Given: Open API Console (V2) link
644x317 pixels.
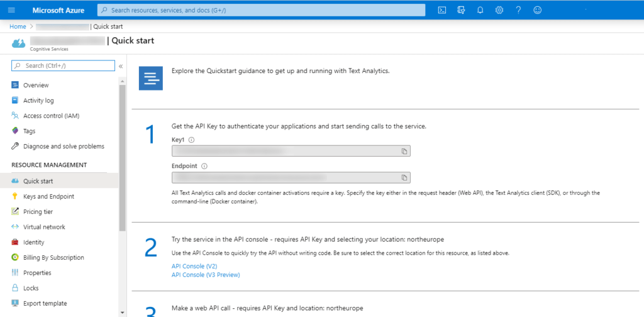Looking at the screenshot, I should click(x=194, y=266).
